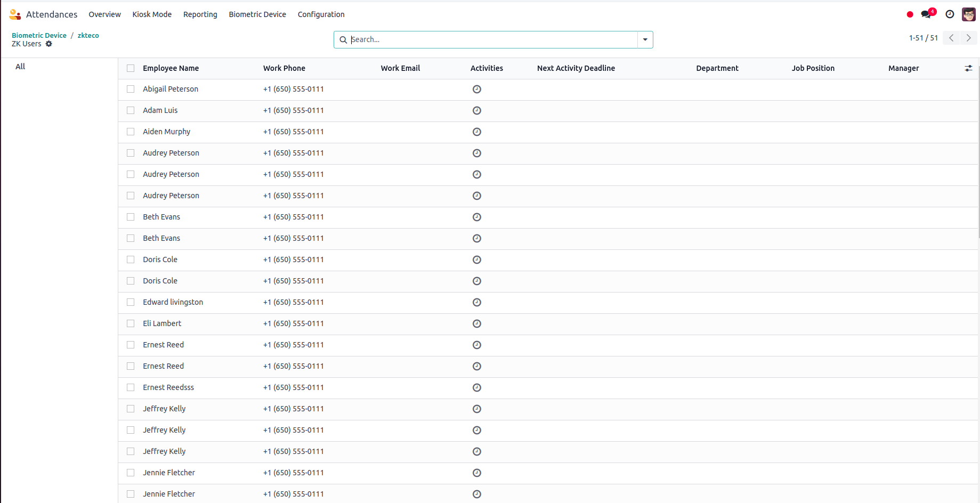Viewport: 980px width, 503px height.
Task: Sort by Work Email column header
Action: (x=400, y=68)
